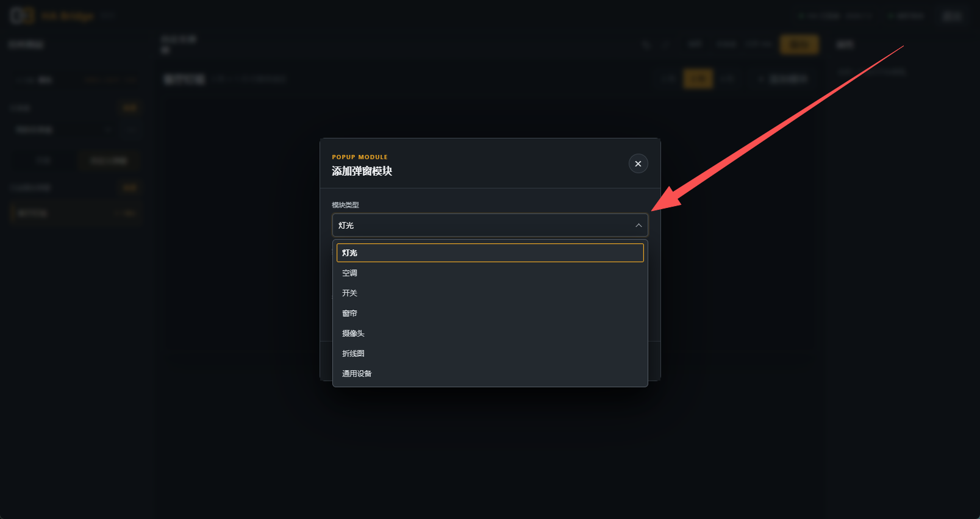This screenshot has height=519, width=980.
Task: Click the blurred sidebar item with yellow border
Action: 76,213
